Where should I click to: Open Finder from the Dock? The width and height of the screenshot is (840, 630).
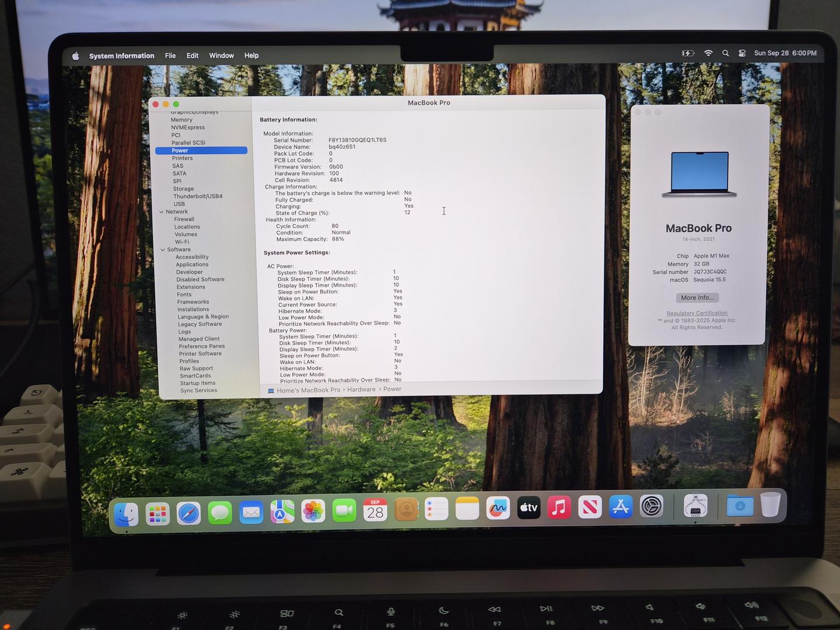click(x=127, y=514)
